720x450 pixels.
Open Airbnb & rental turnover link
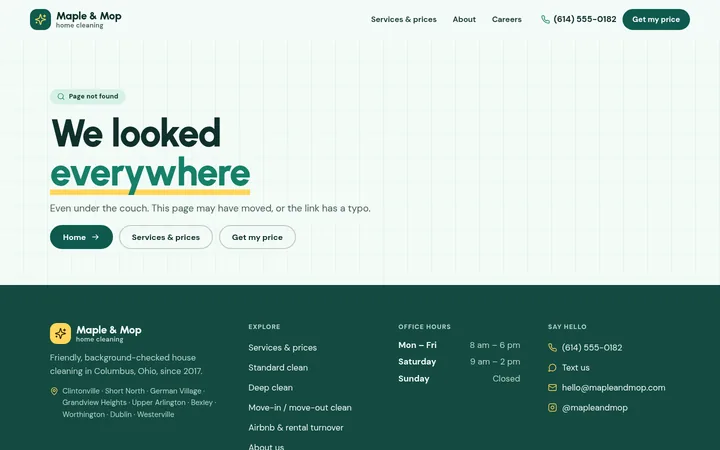(296, 428)
